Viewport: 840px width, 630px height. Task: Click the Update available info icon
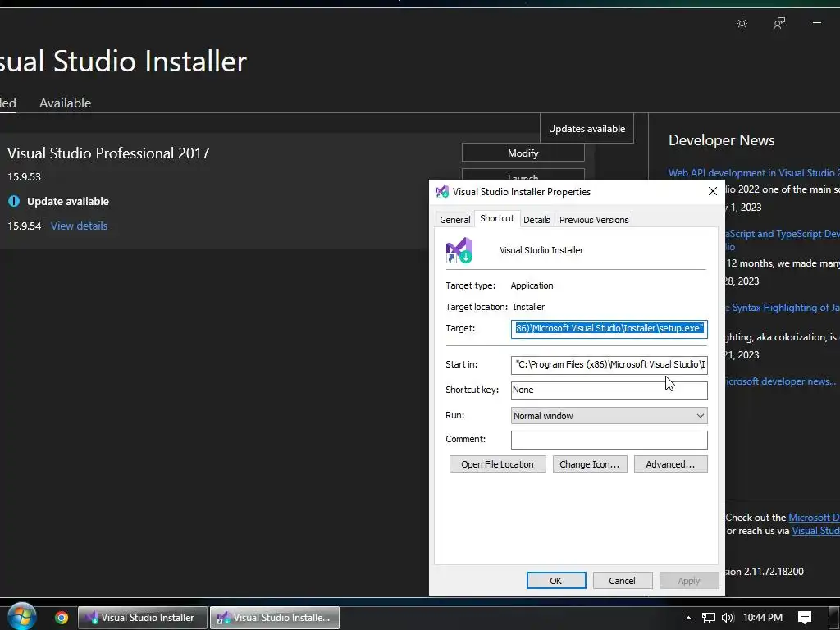click(14, 202)
